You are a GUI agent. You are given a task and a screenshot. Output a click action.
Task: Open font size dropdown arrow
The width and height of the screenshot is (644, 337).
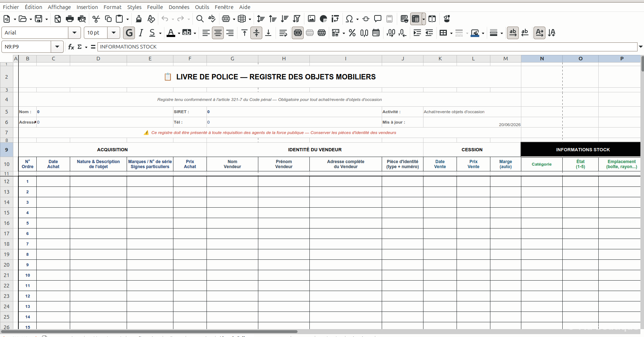[x=114, y=33]
